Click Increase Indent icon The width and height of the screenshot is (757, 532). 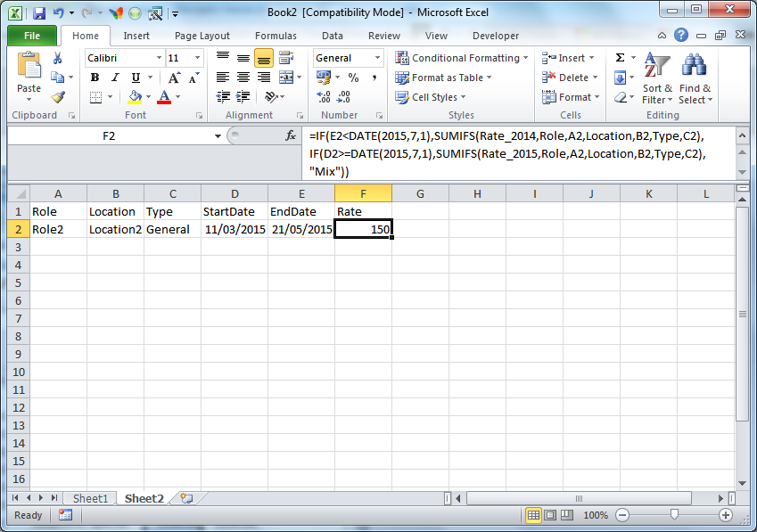coord(243,97)
